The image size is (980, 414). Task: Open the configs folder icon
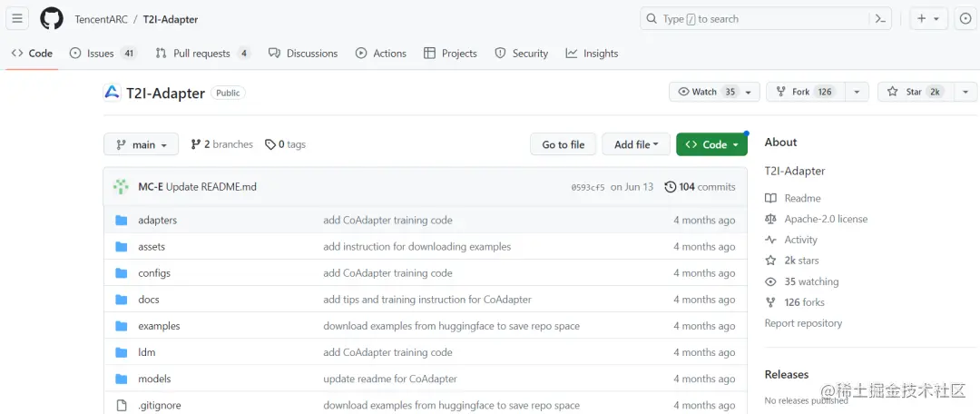point(122,273)
